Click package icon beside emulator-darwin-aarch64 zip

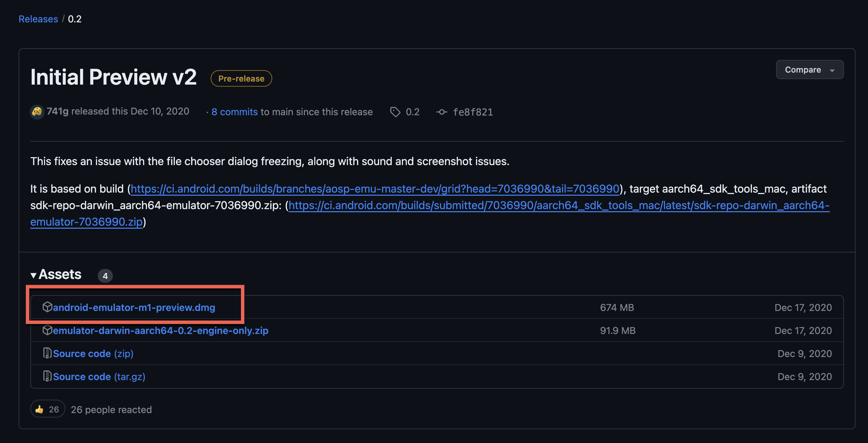coord(47,330)
